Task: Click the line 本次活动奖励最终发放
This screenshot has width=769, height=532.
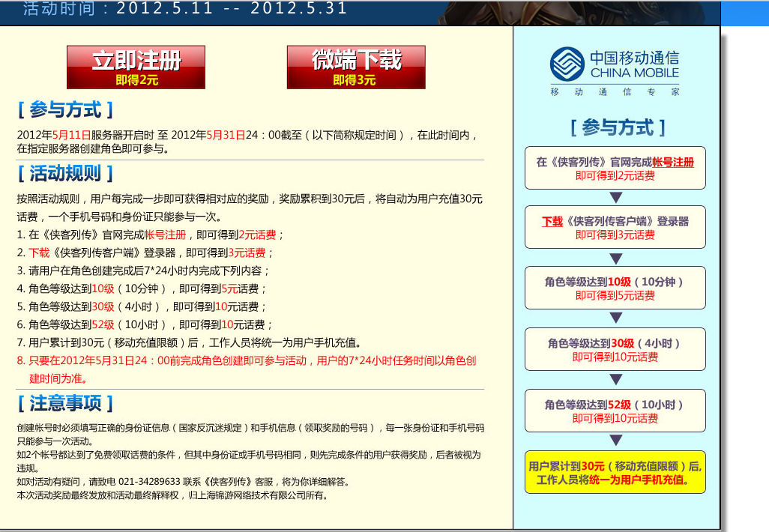Action: coord(172,495)
